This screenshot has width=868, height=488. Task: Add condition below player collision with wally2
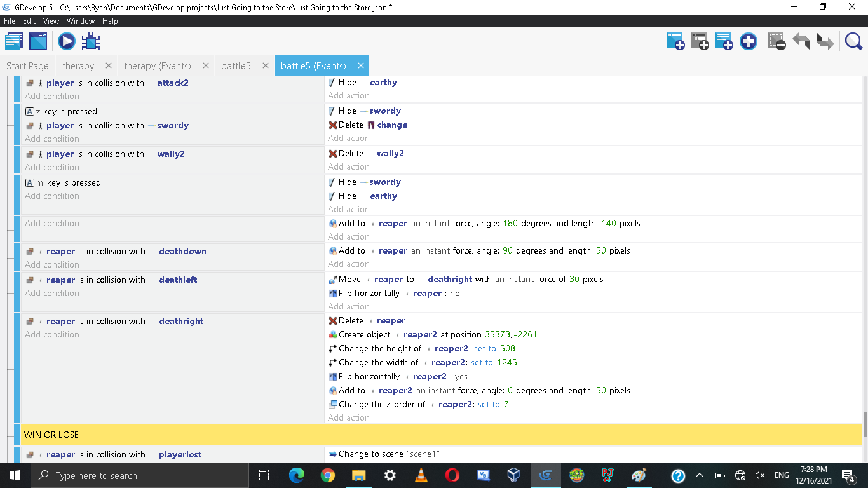pos(52,167)
